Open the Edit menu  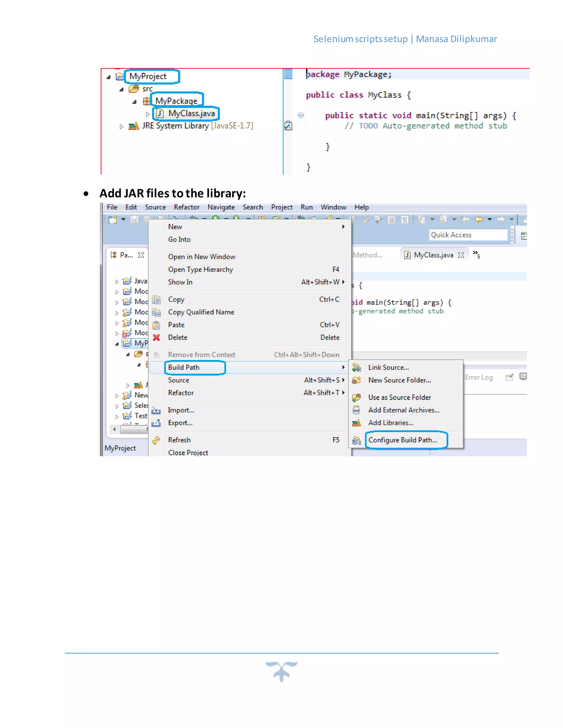click(x=131, y=207)
